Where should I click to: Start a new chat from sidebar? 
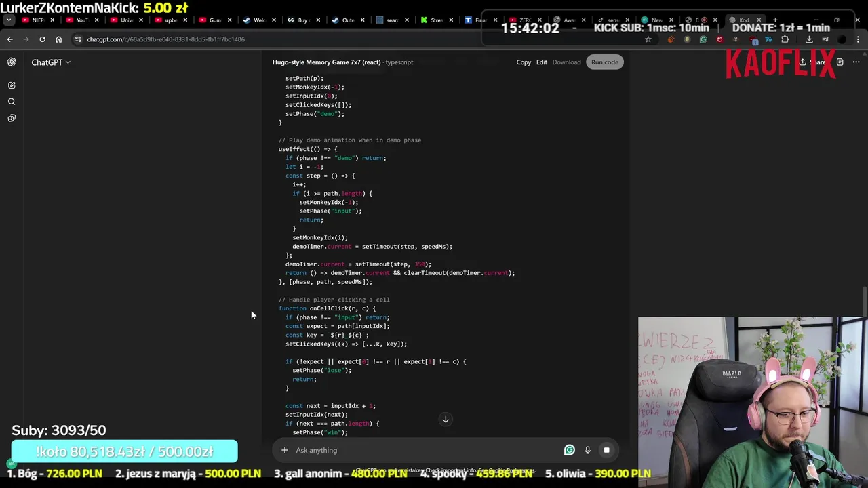(x=12, y=85)
